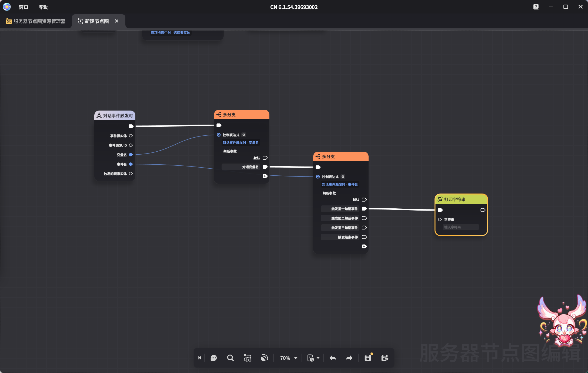
Task: Open the node graph variables icon
Action: 247,358
